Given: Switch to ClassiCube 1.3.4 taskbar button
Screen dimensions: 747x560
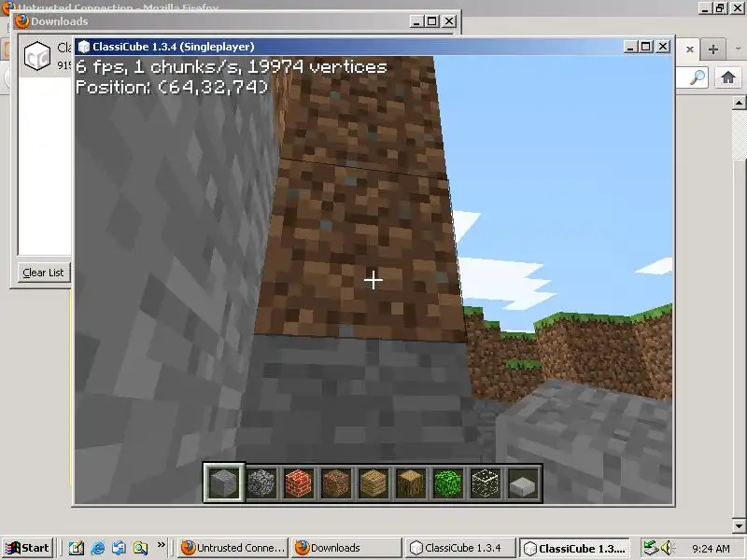Looking at the screenshot, I should coord(460,548).
